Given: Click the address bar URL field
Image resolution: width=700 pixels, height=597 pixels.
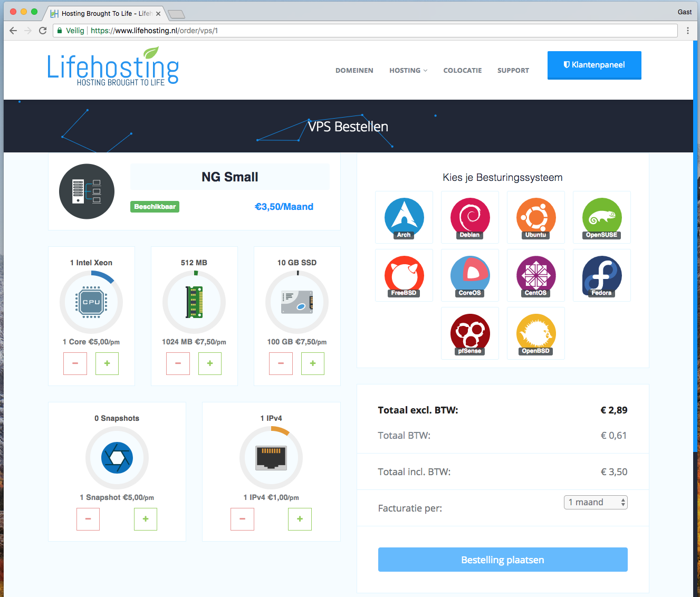Looking at the screenshot, I should (365, 31).
